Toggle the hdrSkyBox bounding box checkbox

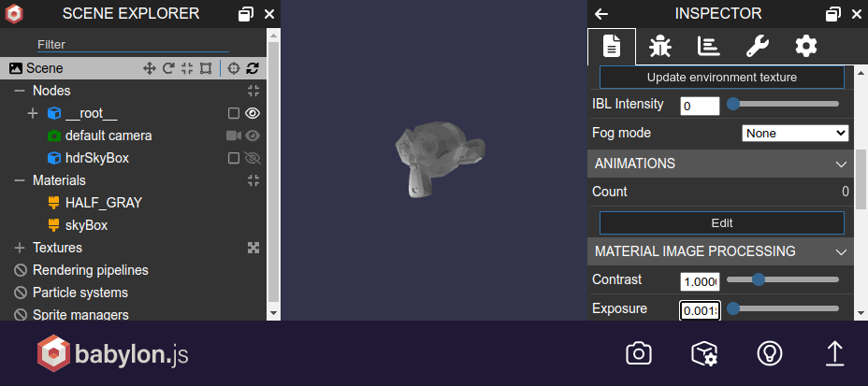[x=234, y=159]
